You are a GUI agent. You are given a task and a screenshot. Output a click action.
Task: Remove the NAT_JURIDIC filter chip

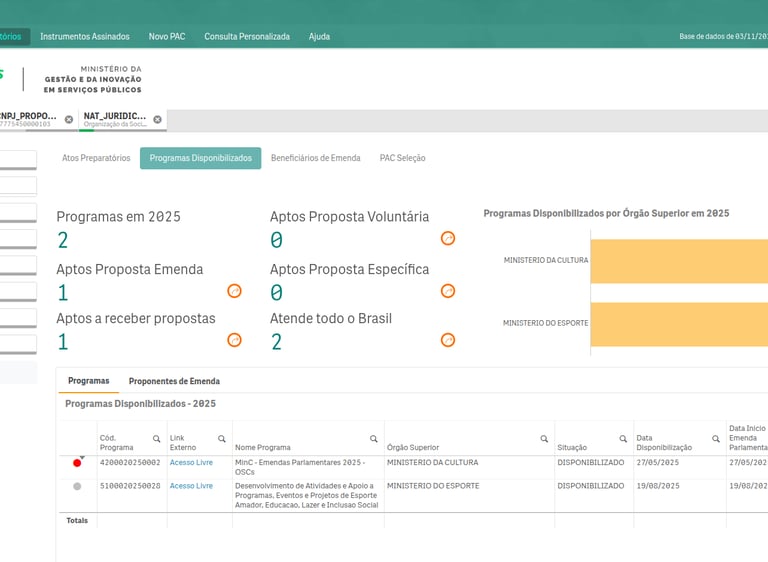coord(157,119)
